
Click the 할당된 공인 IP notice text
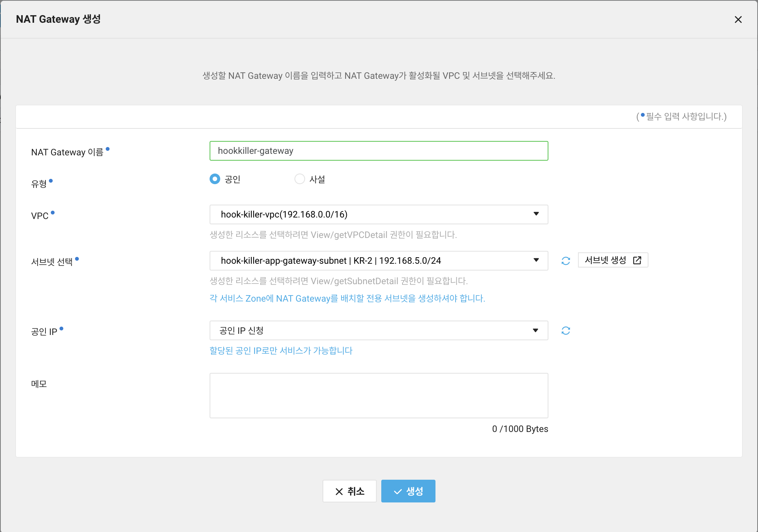pyautogui.click(x=281, y=350)
